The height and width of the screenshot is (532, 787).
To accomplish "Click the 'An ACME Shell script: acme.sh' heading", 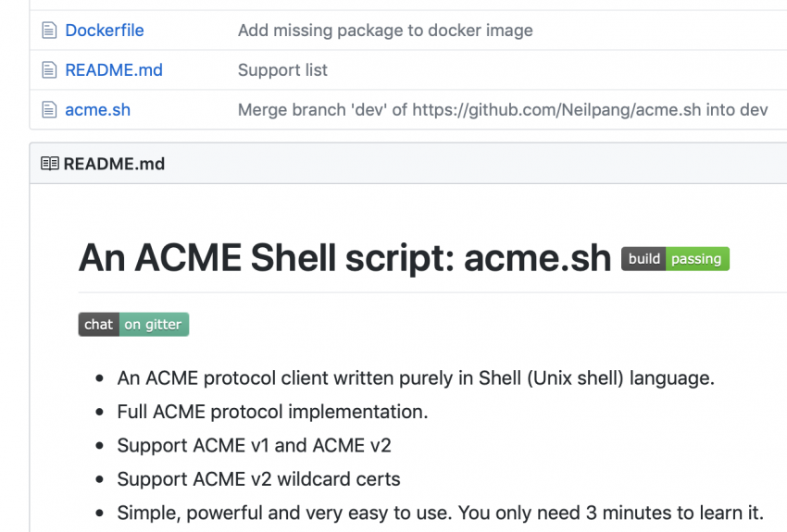I will 345,258.
